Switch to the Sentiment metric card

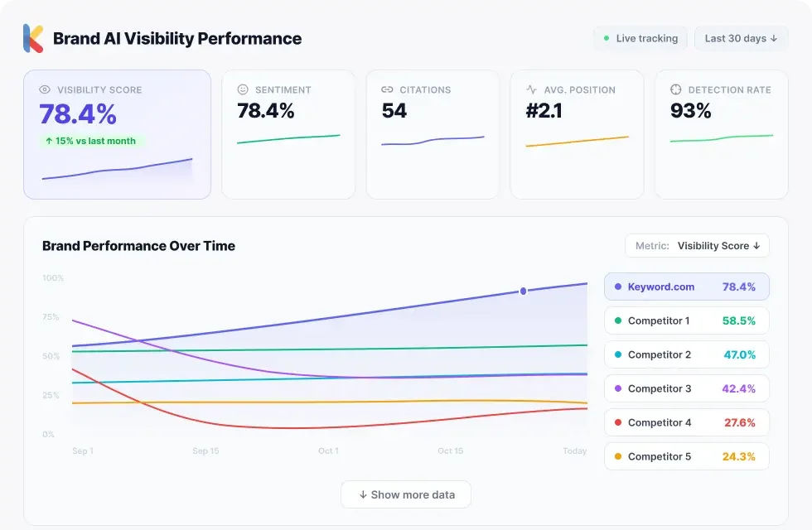288,134
